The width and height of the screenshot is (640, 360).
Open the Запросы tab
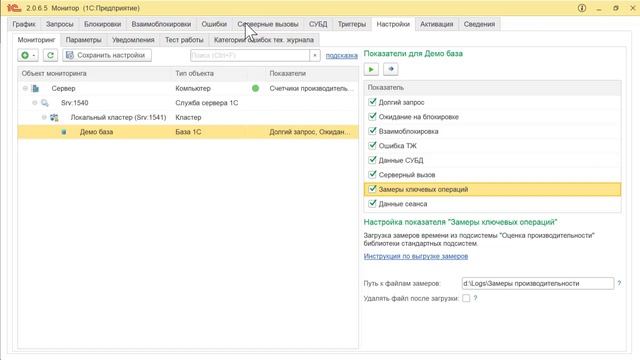click(x=60, y=24)
